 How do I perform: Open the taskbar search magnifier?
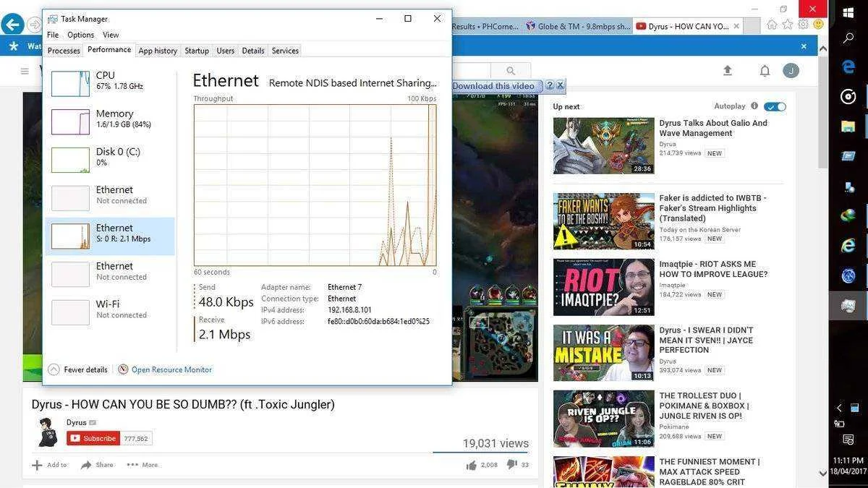click(848, 38)
